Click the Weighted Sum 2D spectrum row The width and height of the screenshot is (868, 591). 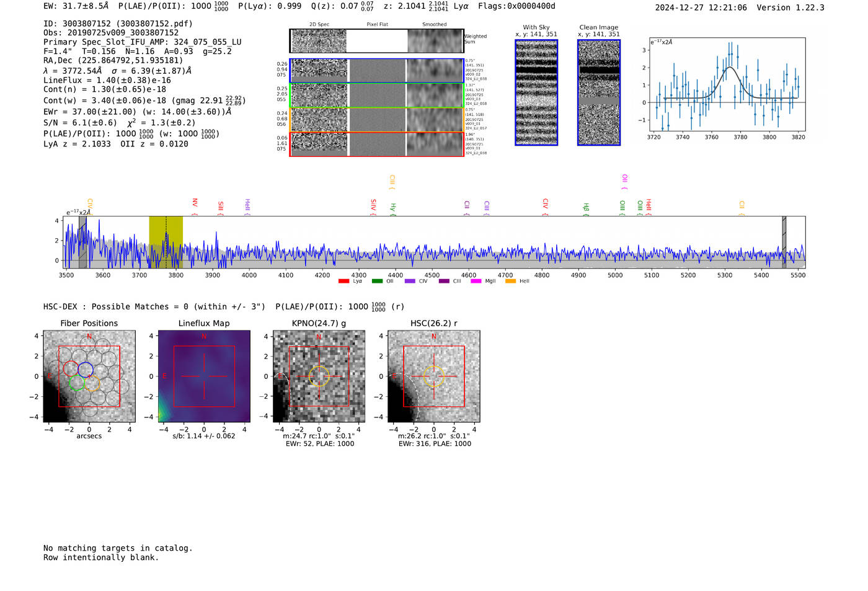coord(376,41)
